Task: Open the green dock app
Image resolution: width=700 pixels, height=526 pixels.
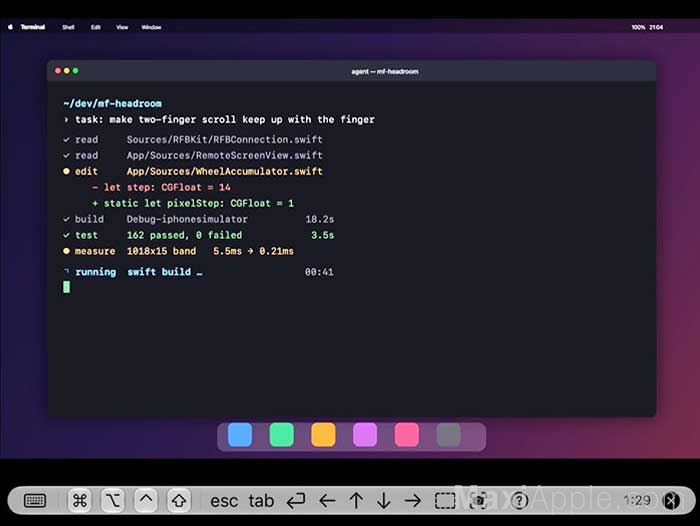Action: pyautogui.click(x=282, y=434)
